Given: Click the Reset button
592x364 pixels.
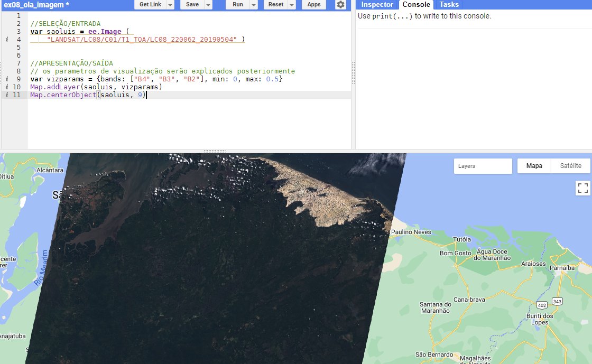Looking at the screenshot, I should (x=275, y=5).
